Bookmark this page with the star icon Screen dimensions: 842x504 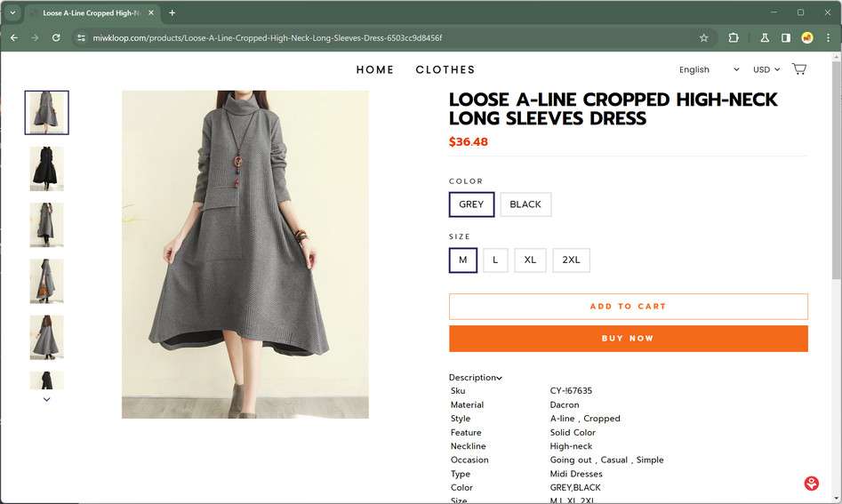coord(703,38)
